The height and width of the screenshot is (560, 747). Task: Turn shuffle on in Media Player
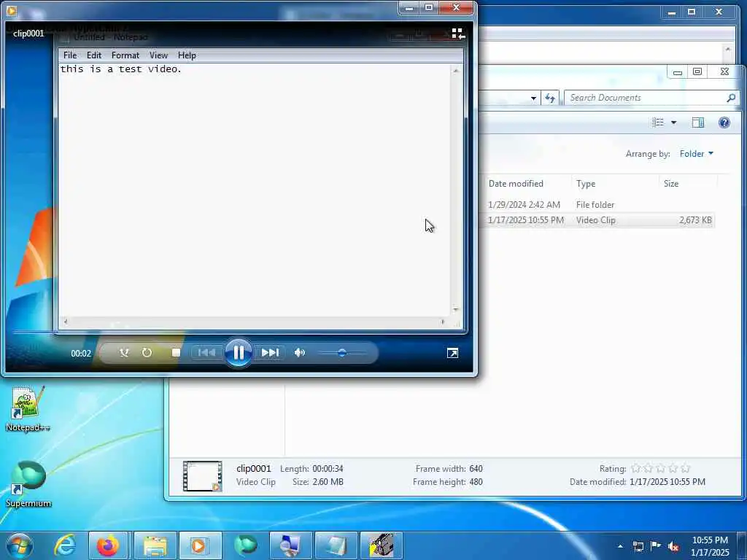click(x=124, y=353)
